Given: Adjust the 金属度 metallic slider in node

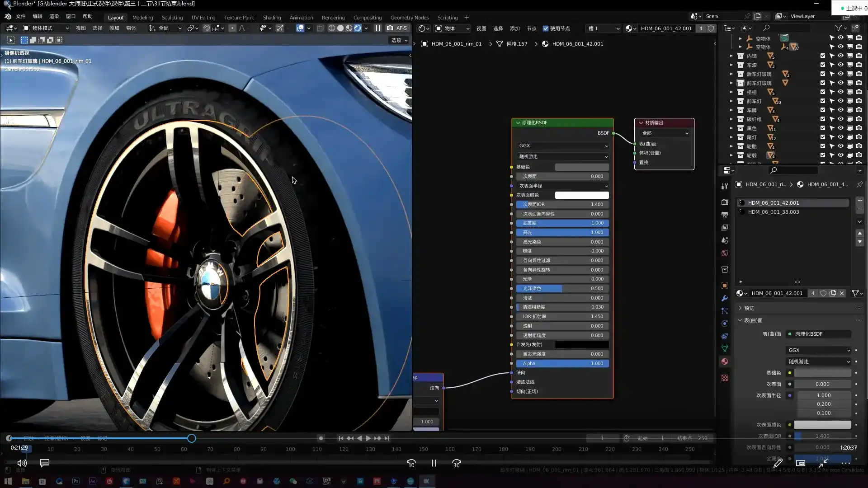Looking at the screenshot, I should coord(563,223).
